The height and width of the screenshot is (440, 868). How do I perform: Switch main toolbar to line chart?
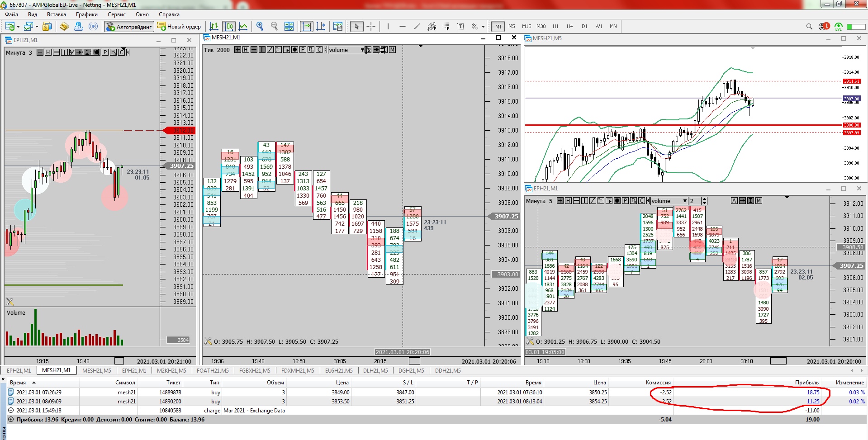243,26
